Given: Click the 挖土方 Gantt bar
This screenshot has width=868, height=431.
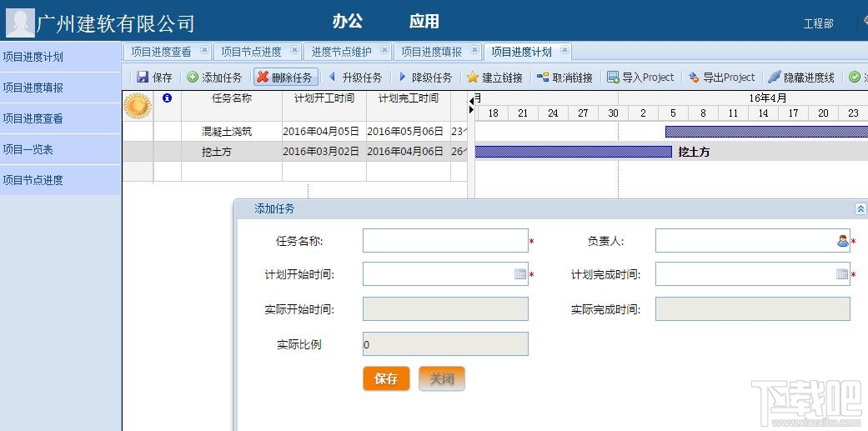Looking at the screenshot, I should [574, 152].
